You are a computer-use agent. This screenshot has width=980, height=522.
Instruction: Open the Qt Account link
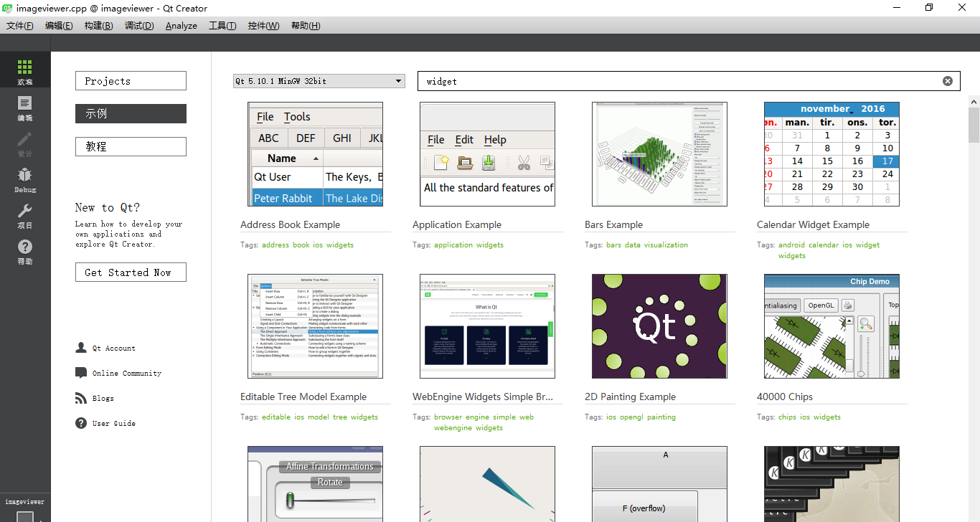click(113, 348)
